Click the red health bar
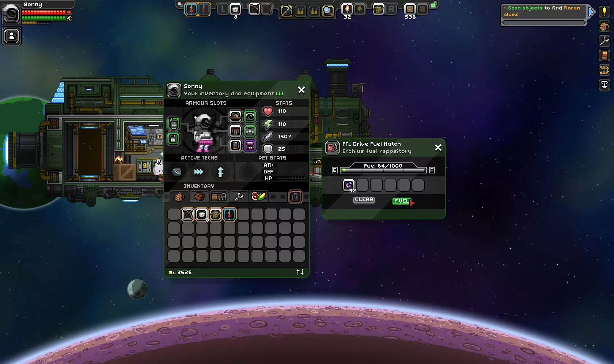Screen dimensions: 614x364 click(44, 12)
